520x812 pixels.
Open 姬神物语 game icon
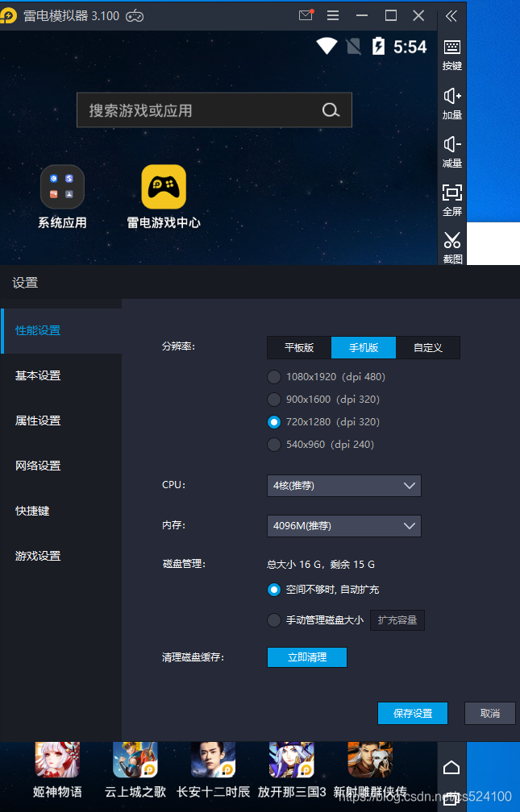pos(57,760)
